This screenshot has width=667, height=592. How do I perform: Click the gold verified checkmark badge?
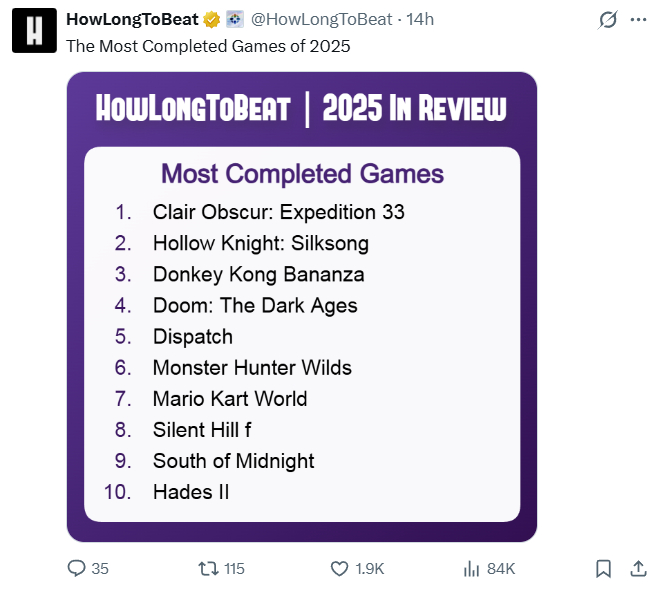click(211, 20)
